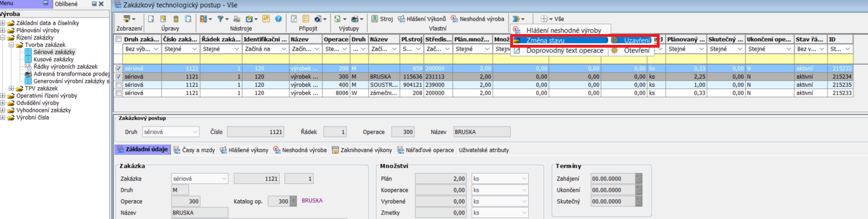Click the Hlášení Výkonů toolbar button
Image resolution: width=868 pixels, height=219 pixels.
422,19
